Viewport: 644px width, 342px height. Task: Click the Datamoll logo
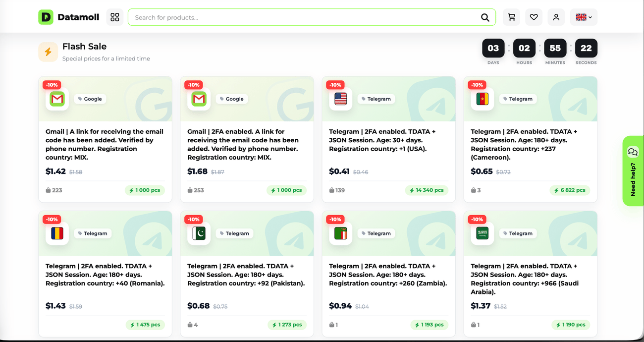tap(69, 17)
